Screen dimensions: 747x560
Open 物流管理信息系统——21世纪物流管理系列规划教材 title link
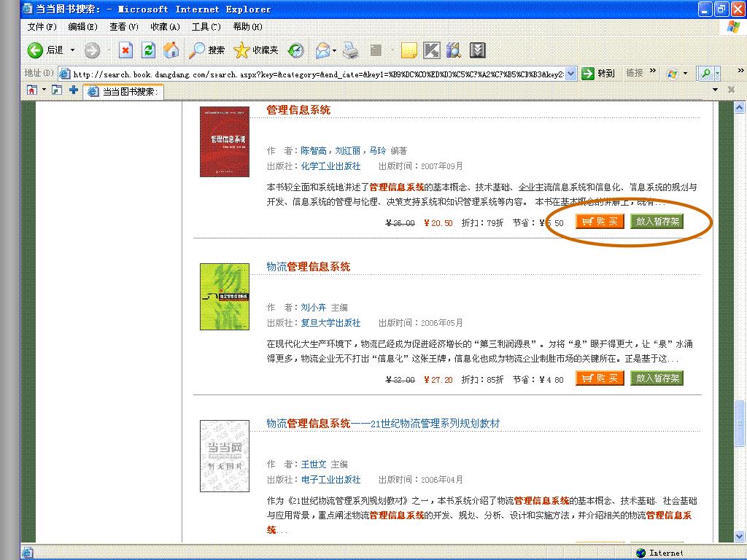[x=383, y=424]
